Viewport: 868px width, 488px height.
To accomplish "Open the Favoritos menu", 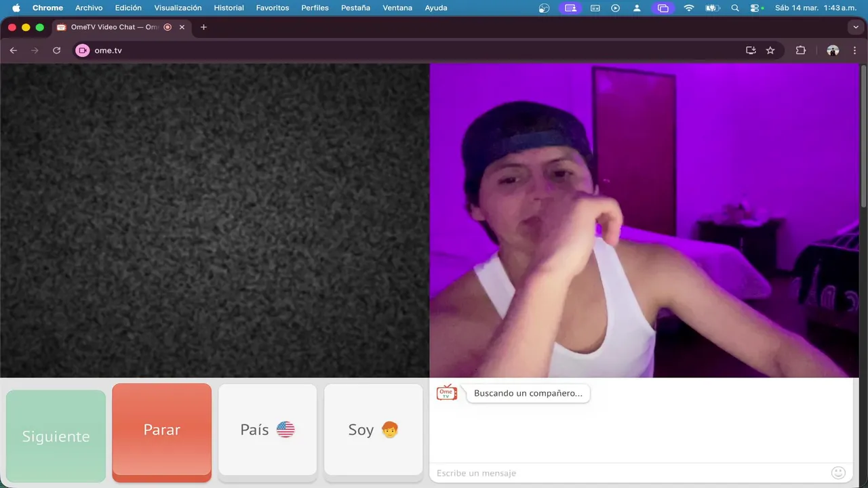I will (x=273, y=8).
